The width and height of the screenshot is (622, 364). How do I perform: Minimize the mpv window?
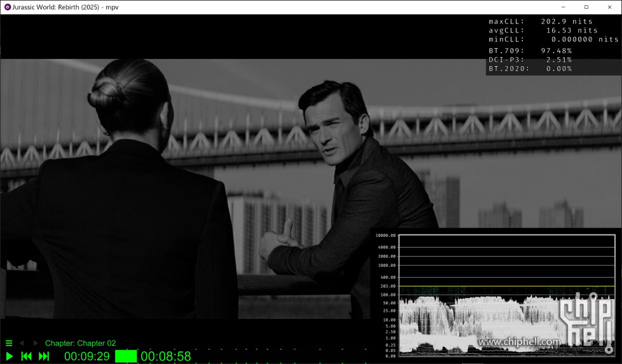[564, 7]
